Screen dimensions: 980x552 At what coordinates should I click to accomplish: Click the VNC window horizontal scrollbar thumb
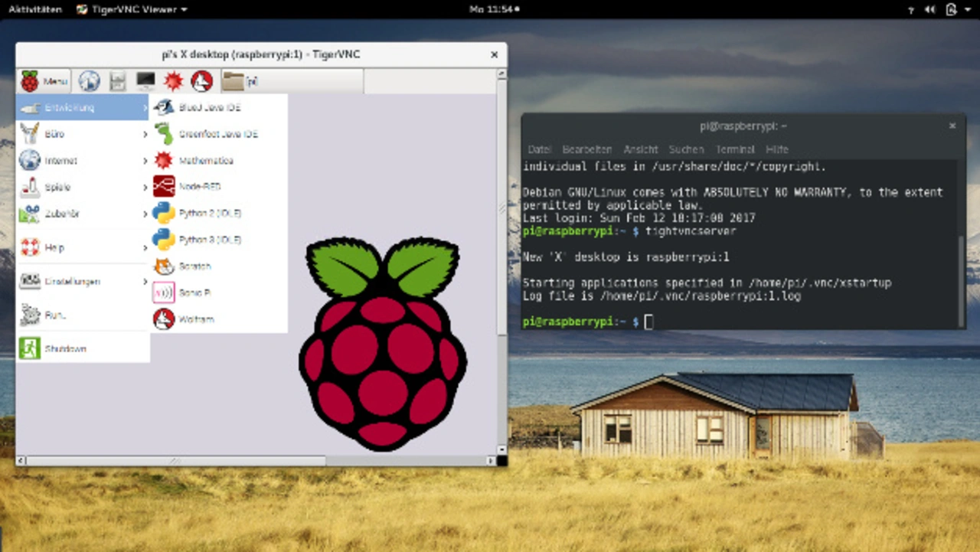[176, 461]
